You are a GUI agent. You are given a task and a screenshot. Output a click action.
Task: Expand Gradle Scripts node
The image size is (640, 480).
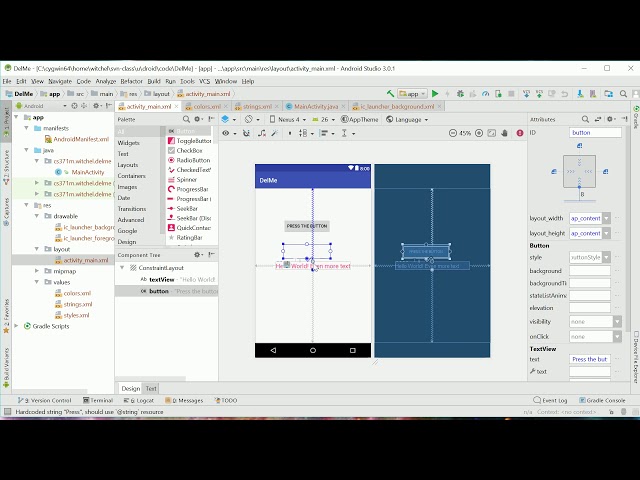pyautogui.click(x=16, y=326)
